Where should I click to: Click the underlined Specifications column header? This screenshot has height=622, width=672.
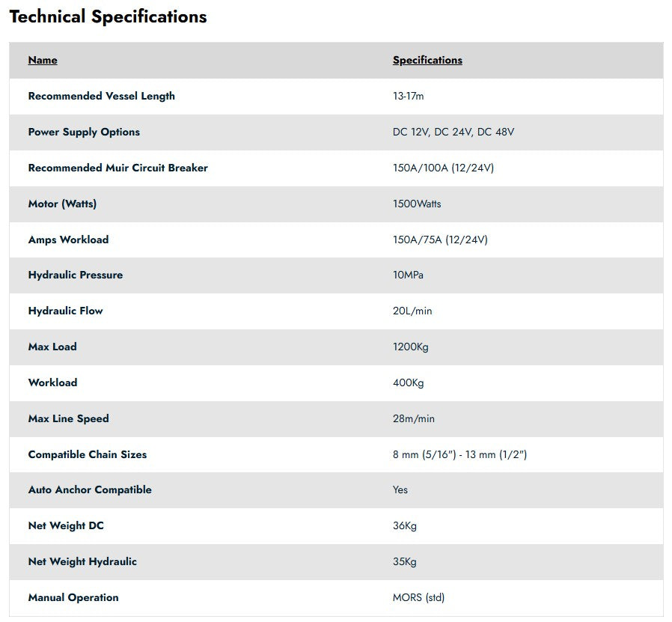coord(427,60)
